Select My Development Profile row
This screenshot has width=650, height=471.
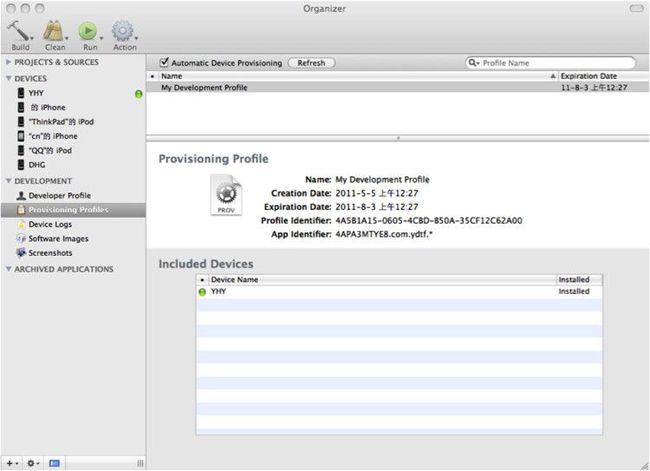pyautogui.click(x=398, y=87)
